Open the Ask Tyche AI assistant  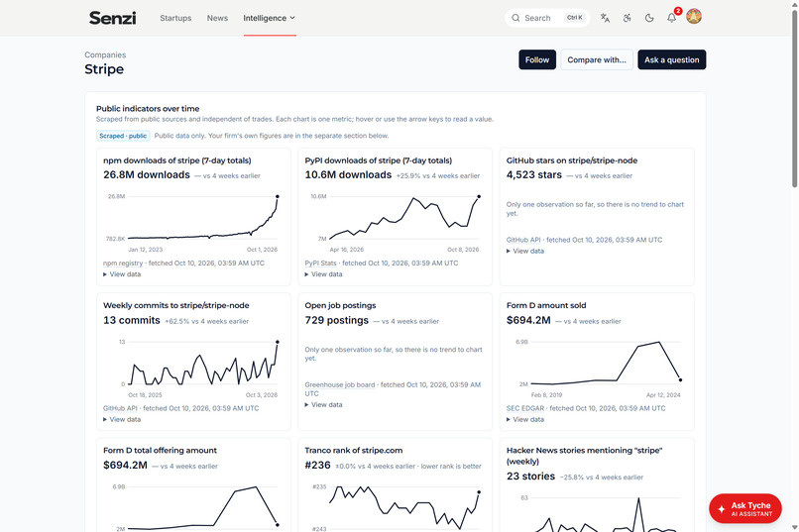(745, 508)
